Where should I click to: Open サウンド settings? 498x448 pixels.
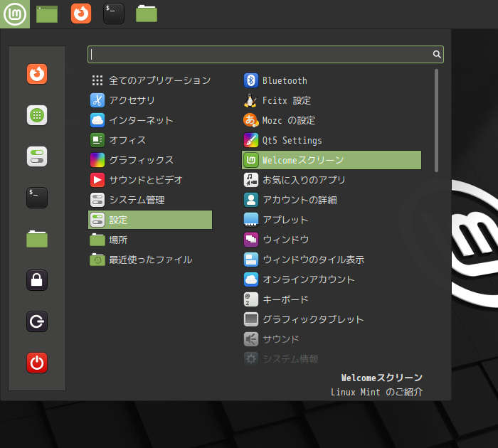click(x=332, y=339)
